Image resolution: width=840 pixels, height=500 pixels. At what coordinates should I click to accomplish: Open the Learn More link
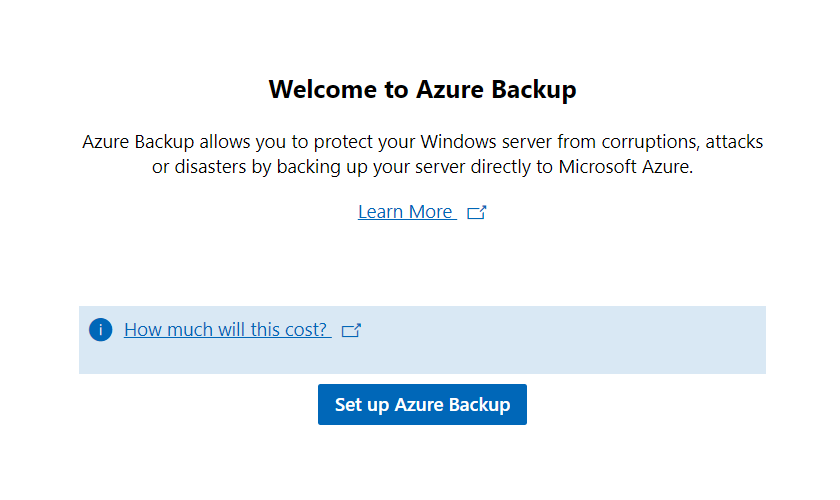pyautogui.click(x=405, y=212)
